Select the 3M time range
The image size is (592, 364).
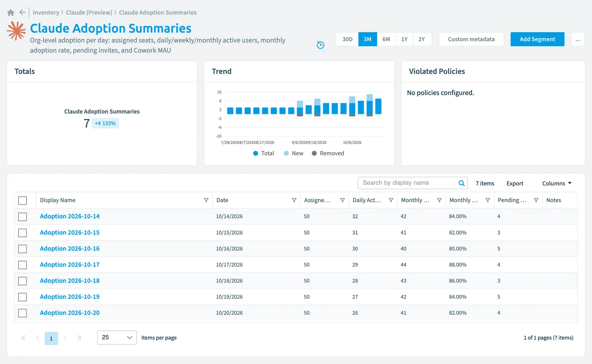point(367,39)
